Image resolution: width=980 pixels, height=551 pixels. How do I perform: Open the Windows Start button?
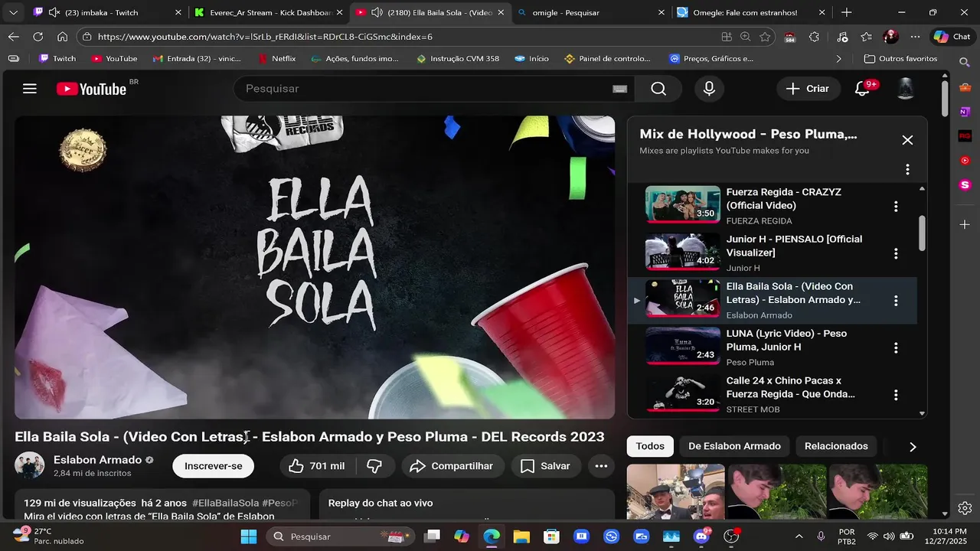249,536
